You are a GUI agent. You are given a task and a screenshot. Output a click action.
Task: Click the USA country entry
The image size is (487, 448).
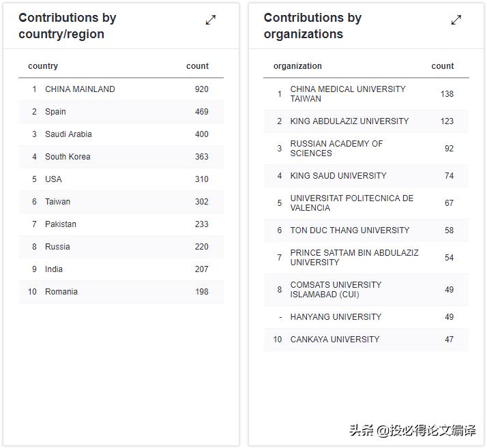point(53,179)
